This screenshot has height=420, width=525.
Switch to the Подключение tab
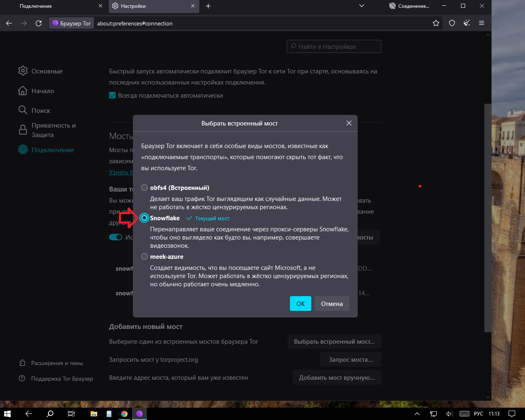point(54,6)
